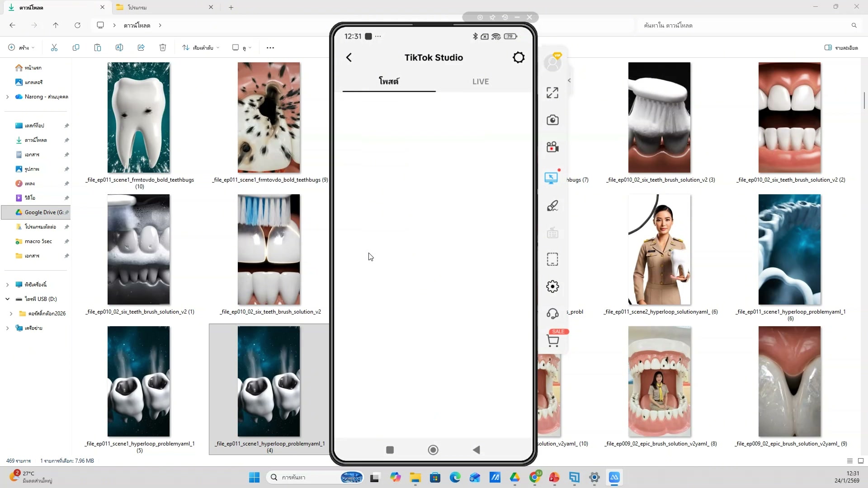
Task: Open the sort order dropdown
Action: coord(201,47)
